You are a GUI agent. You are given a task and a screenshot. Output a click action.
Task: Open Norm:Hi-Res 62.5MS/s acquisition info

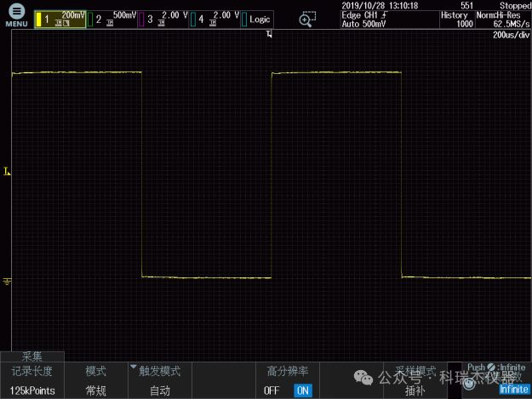[x=503, y=20]
